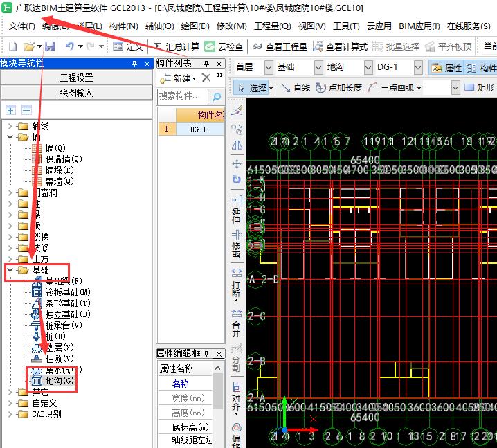This screenshot has height=448, width=497.
Task: Select 筏板基础(M) in the tree
Action: [x=61, y=292]
